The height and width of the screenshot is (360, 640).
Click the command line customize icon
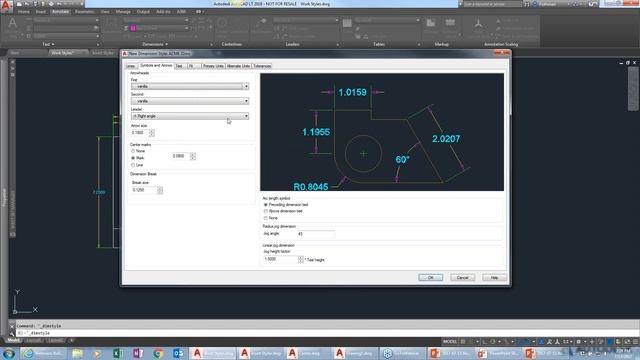click(x=12, y=333)
